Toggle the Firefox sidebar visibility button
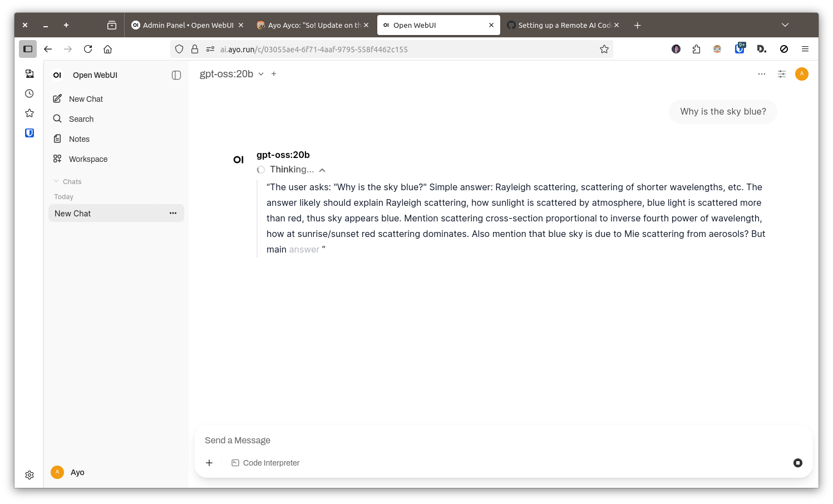The width and height of the screenshot is (833, 504). pyautogui.click(x=28, y=49)
